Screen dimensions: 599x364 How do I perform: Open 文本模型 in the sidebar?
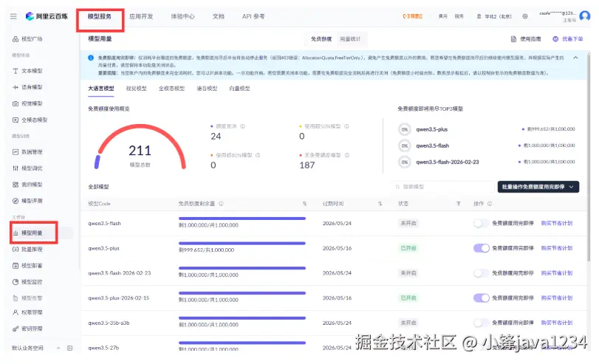[x=27, y=71]
